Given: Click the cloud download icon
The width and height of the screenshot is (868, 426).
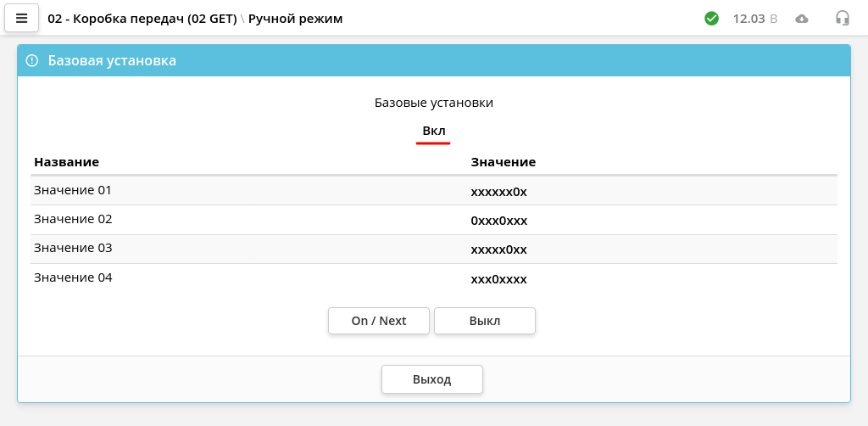Looking at the screenshot, I should point(802,19).
